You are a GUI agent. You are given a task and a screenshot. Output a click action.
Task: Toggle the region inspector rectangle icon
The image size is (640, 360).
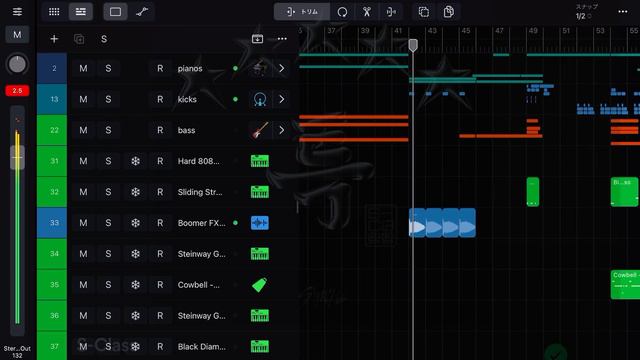point(116,12)
